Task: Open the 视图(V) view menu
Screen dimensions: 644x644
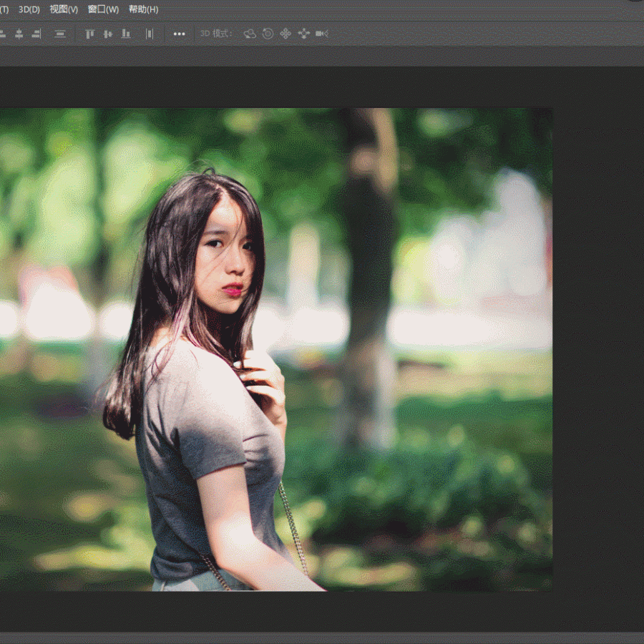Action: (64, 9)
